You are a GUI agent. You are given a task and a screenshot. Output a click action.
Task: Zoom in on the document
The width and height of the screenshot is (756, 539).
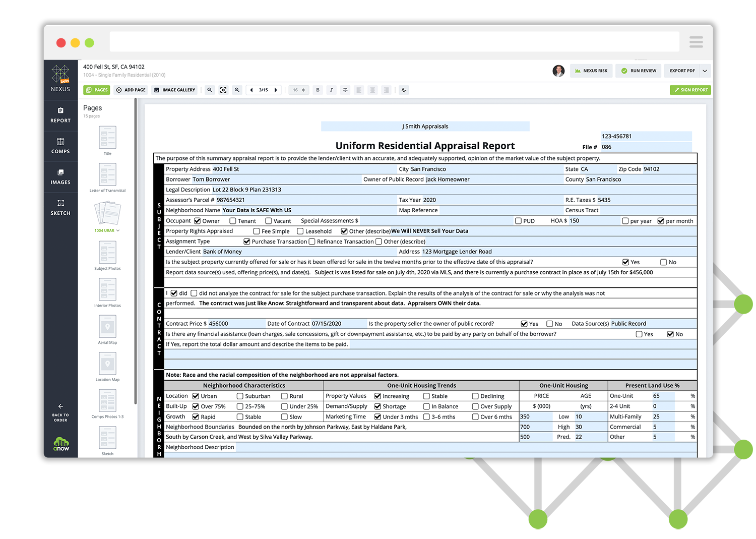click(237, 90)
